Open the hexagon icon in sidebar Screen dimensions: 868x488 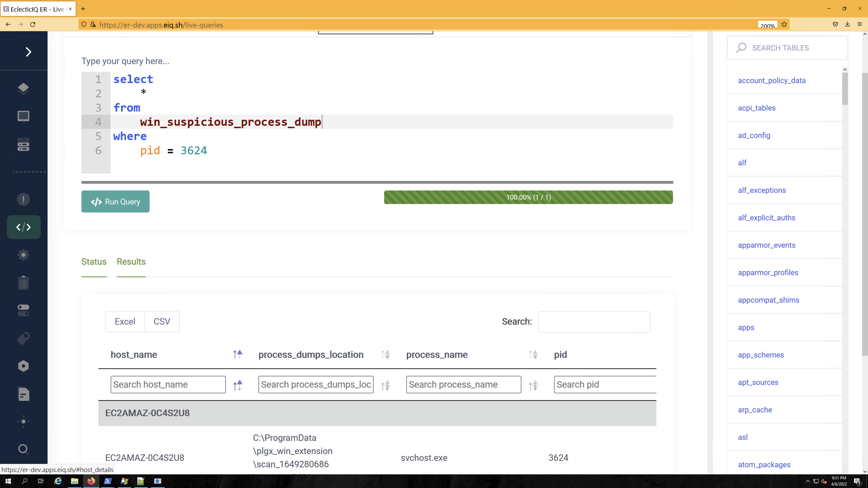(23, 366)
